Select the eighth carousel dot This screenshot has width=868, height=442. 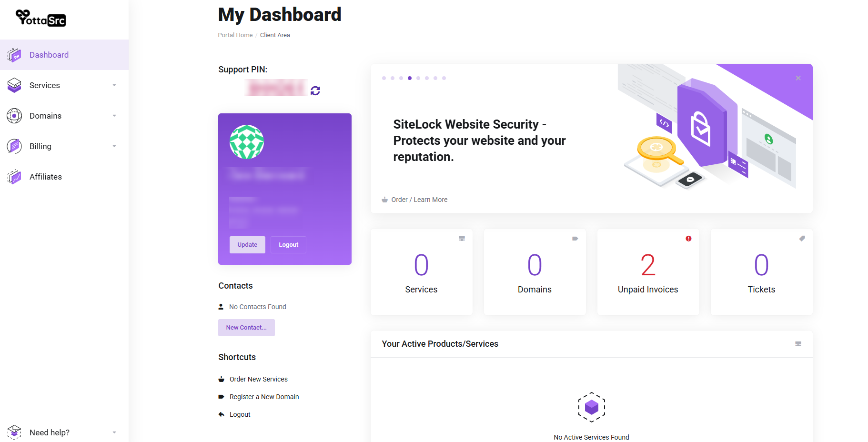point(444,78)
